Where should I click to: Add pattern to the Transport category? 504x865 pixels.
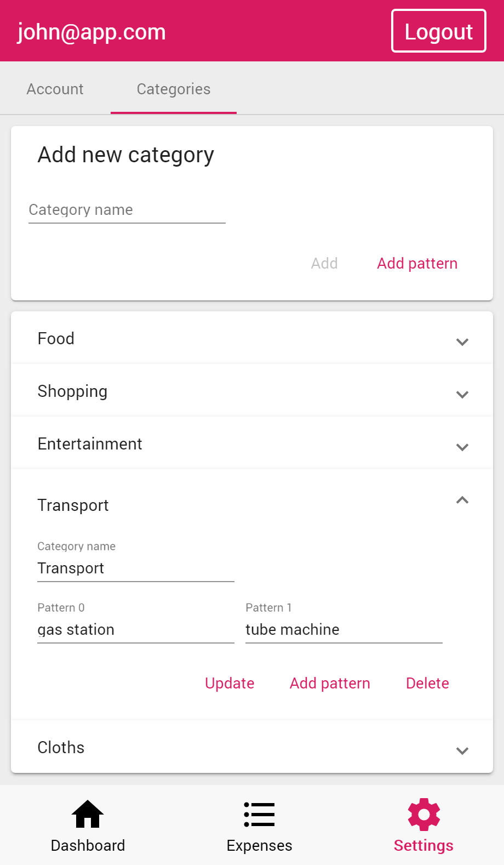pyautogui.click(x=330, y=683)
